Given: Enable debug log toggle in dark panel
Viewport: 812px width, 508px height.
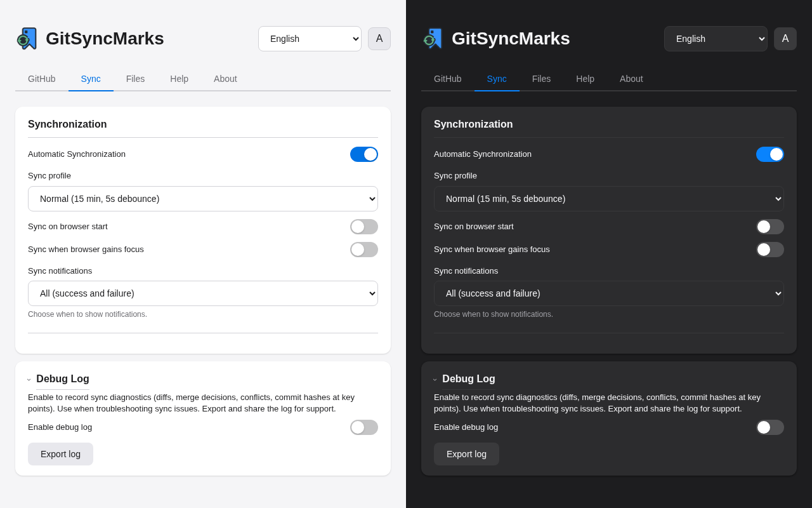Looking at the screenshot, I should tap(769, 427).
